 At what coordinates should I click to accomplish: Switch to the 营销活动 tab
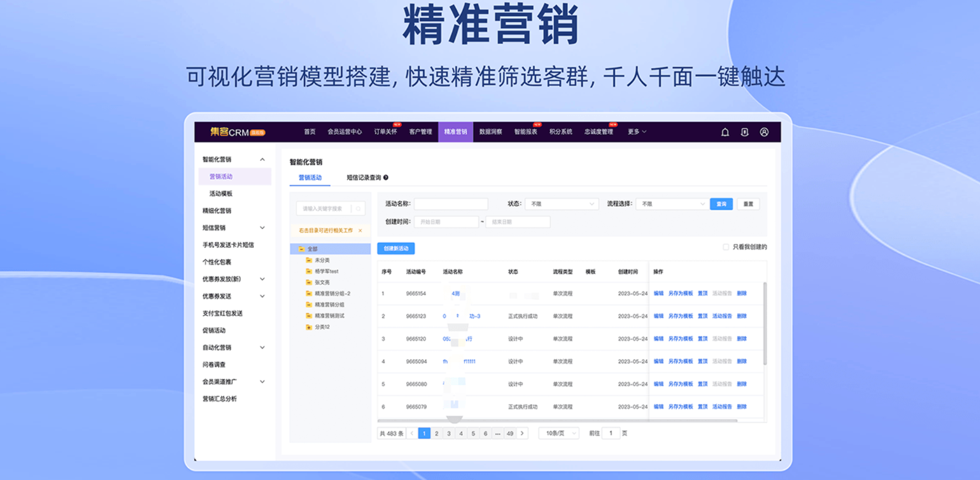[310, 178]
